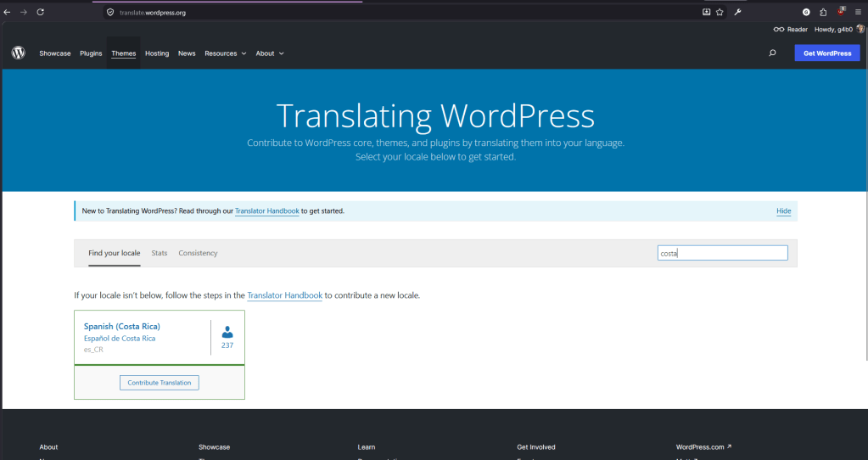Click the Español de Costa Rica link

pyautogui.click(x=120, y=339)
